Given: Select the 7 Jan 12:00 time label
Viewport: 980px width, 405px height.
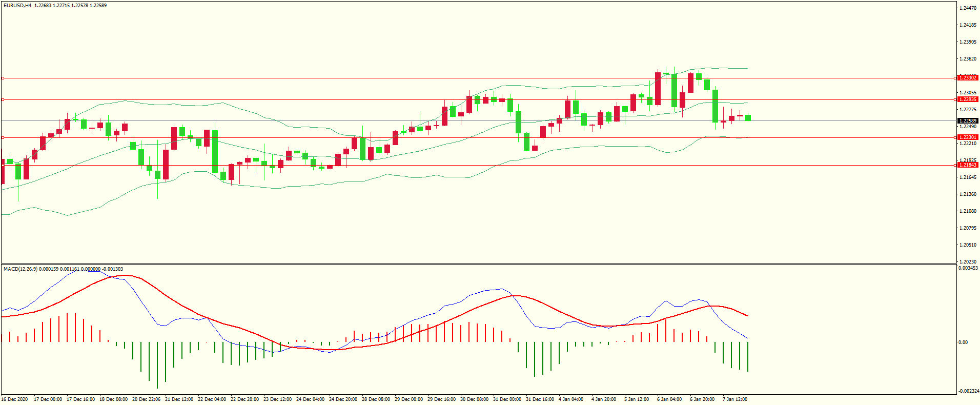Looking at the screenshot, I should tap(734, 399).
